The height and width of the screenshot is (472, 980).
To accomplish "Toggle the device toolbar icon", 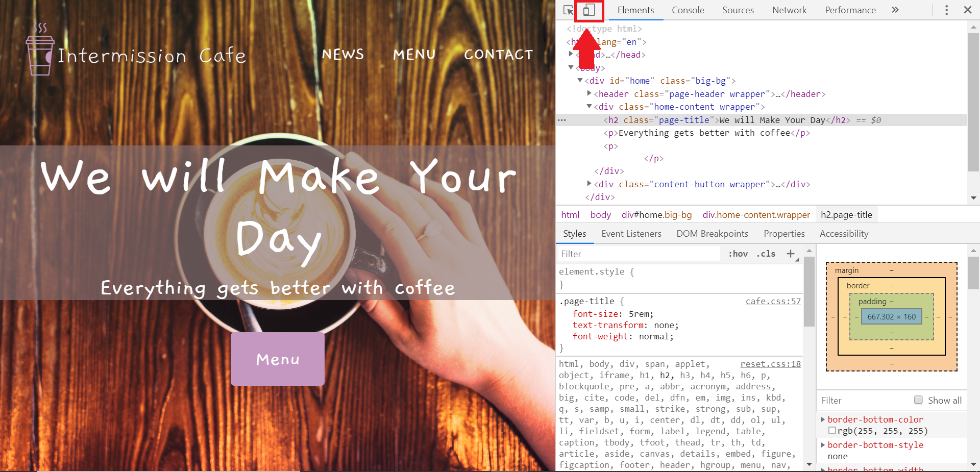I will point(589,10).
